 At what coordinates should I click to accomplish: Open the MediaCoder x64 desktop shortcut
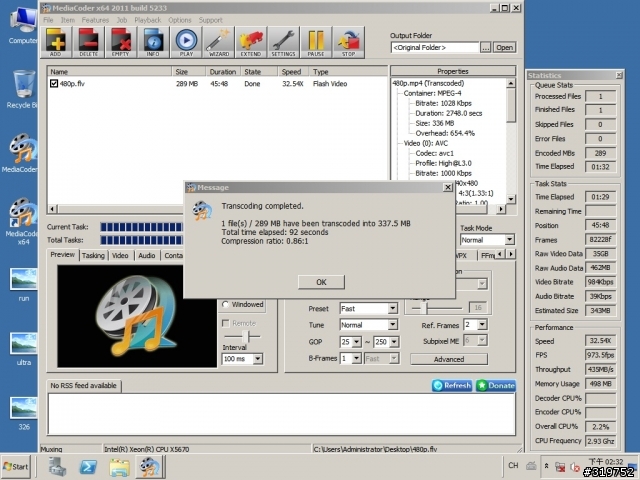pos(22,221)
